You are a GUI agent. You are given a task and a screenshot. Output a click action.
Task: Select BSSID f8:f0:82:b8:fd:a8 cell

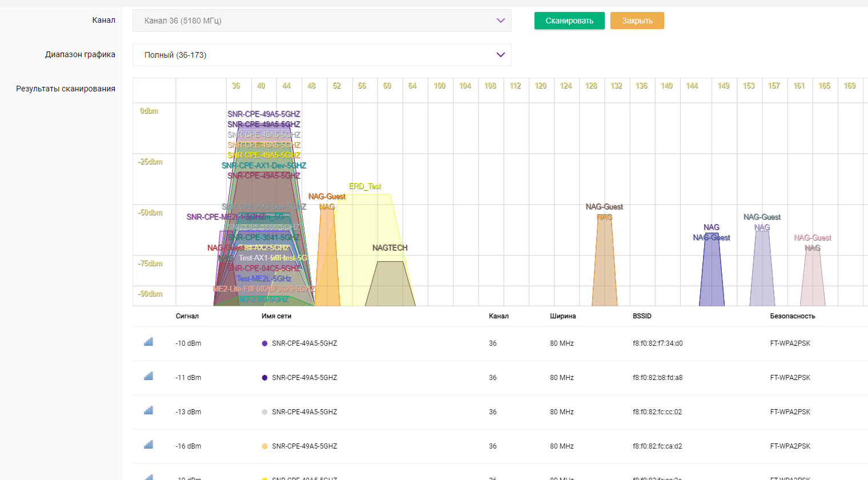(x=658, y=378)
